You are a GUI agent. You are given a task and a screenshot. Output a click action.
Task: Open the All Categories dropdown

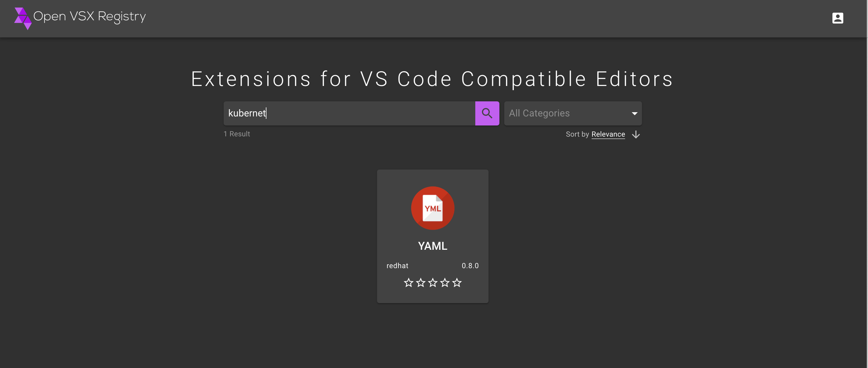[573, 113]
